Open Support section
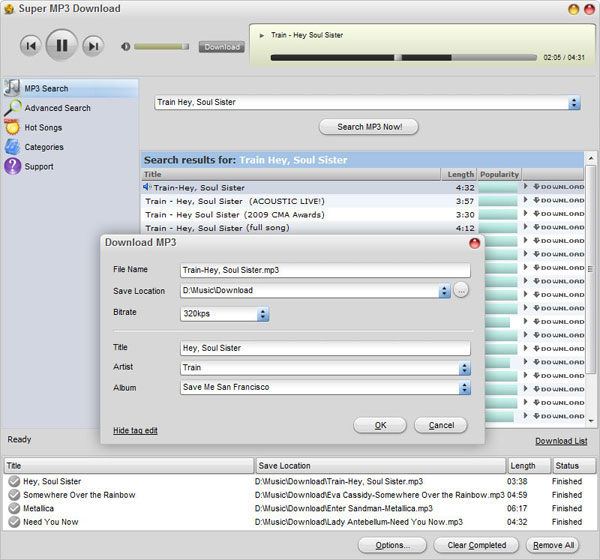 [39, 167]
